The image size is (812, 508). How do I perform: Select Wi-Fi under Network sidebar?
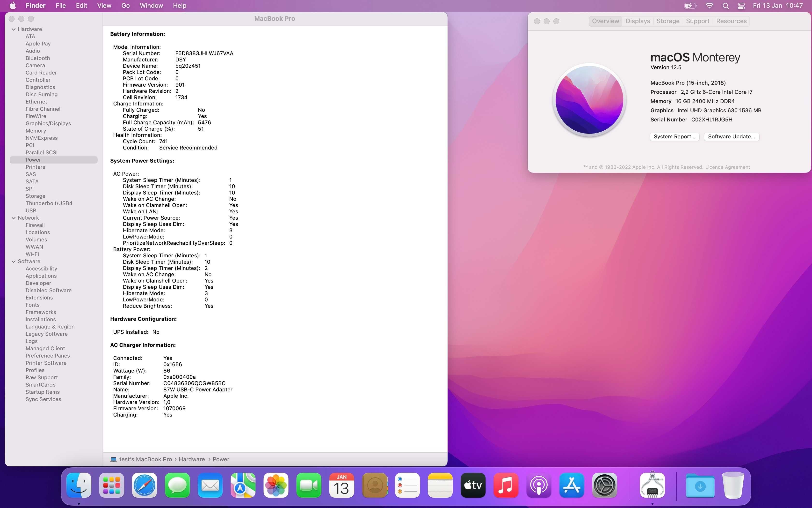click(32, 254)
